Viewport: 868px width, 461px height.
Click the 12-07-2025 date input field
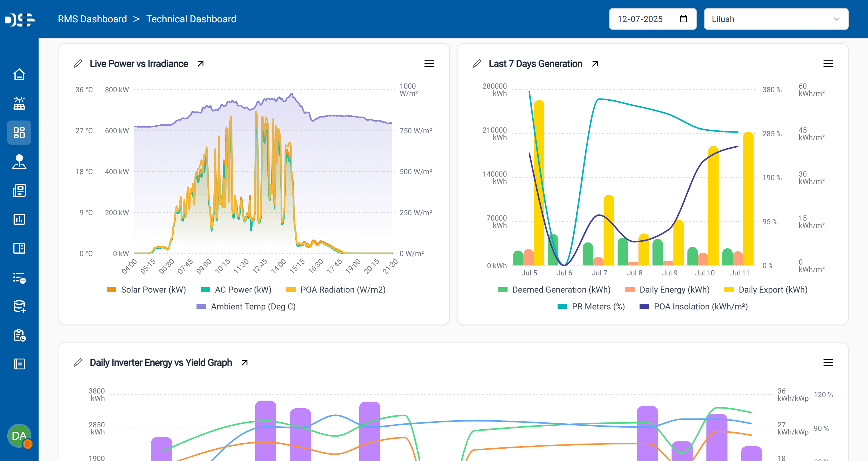(640, 19)
